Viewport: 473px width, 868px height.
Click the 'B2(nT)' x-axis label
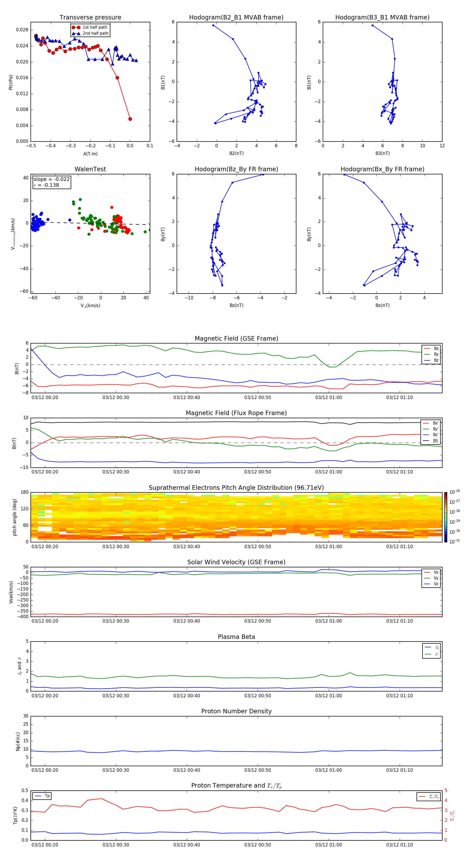tap(236, 153)
